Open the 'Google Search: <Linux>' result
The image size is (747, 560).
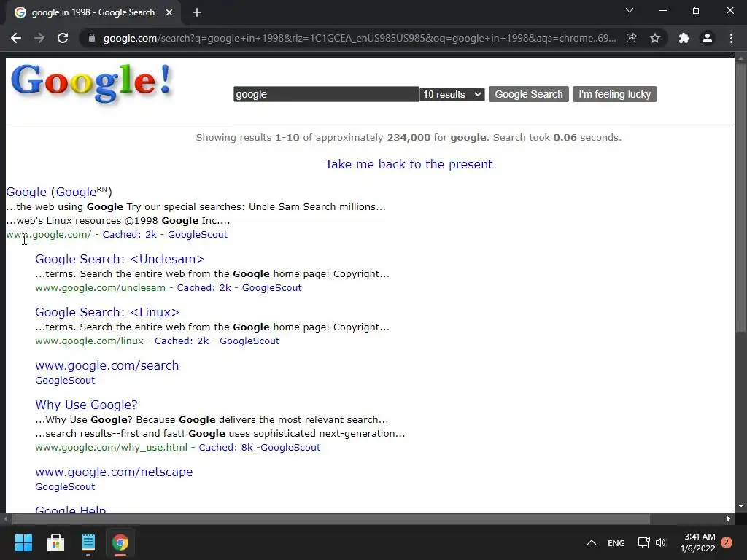point(107,312)
